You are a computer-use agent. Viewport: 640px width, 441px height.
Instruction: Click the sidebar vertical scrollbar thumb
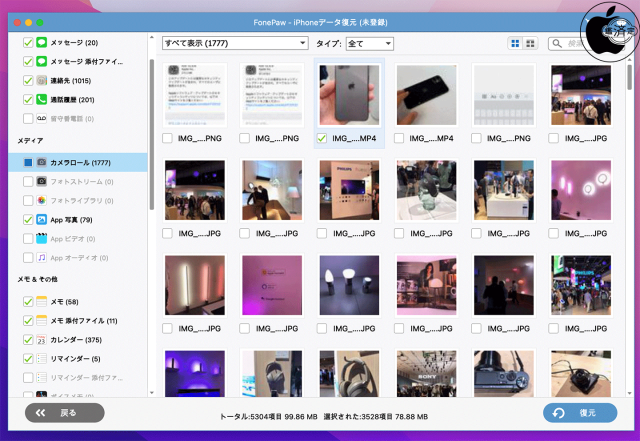click(152, 135)
